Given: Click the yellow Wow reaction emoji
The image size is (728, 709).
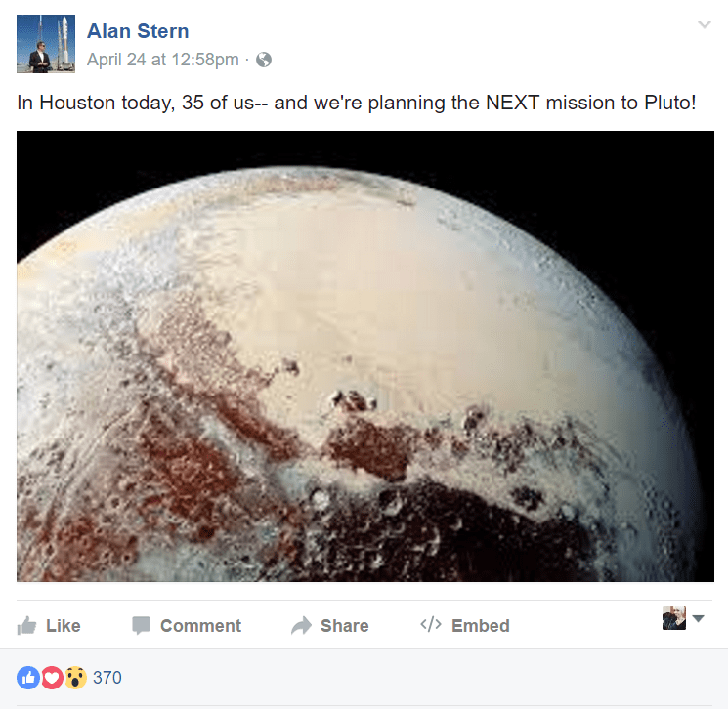Looking at the screenshot, I should pos(75,678).
